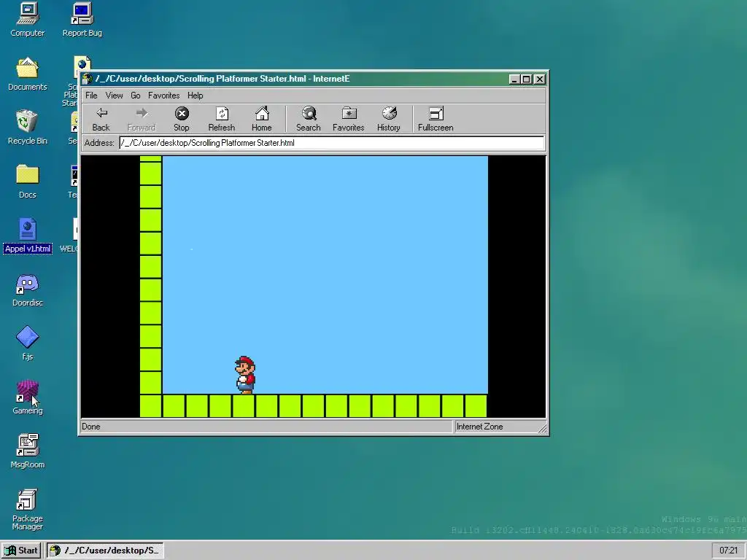Screen dimensions: 747x560
Task: Open the Start menu button
Action: tap(22, 551)
